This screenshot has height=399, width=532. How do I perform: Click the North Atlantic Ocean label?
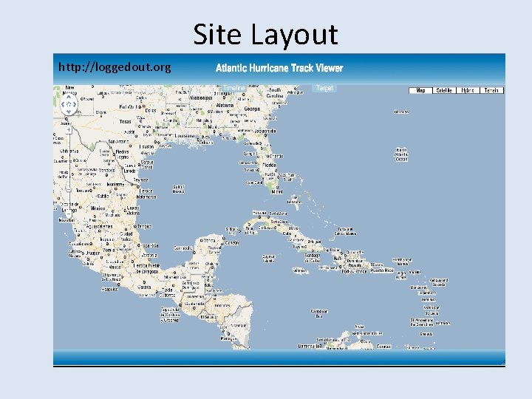(401, 154)
